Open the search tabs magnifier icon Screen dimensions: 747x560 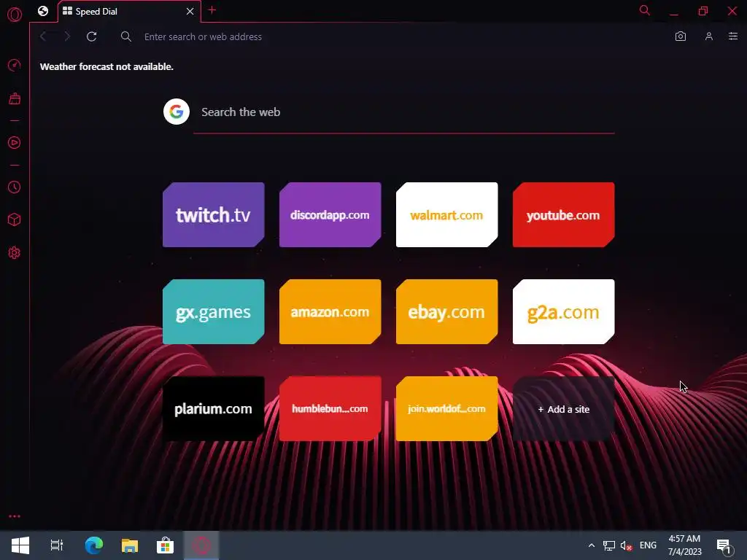(x=645, y=10)
